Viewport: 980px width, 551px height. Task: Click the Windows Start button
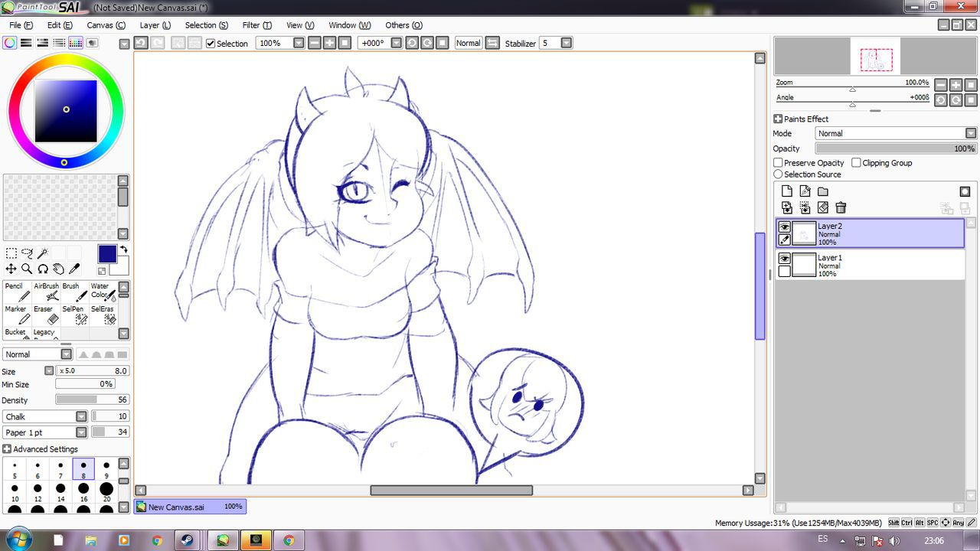18,540
